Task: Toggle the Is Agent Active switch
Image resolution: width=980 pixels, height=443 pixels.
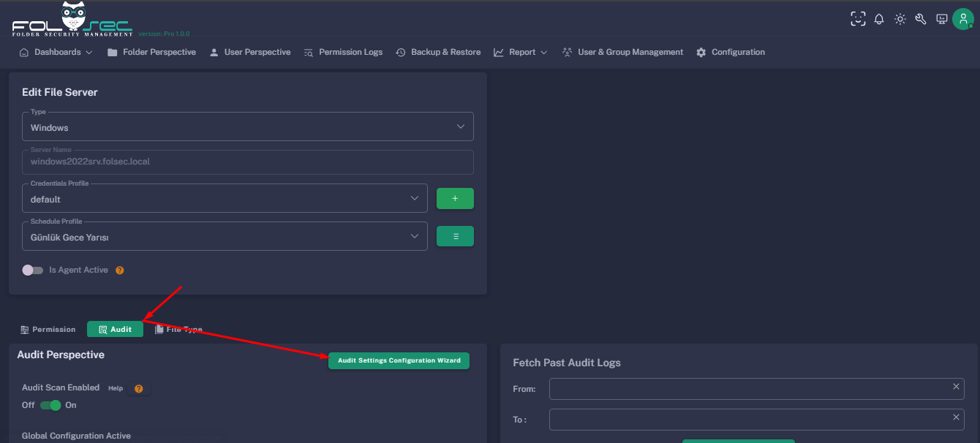Action: [x=33, y=270]
